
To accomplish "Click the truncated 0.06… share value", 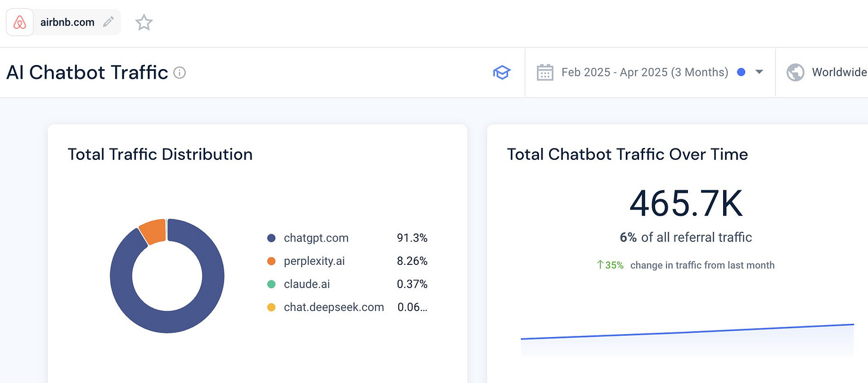I will 413,308.
